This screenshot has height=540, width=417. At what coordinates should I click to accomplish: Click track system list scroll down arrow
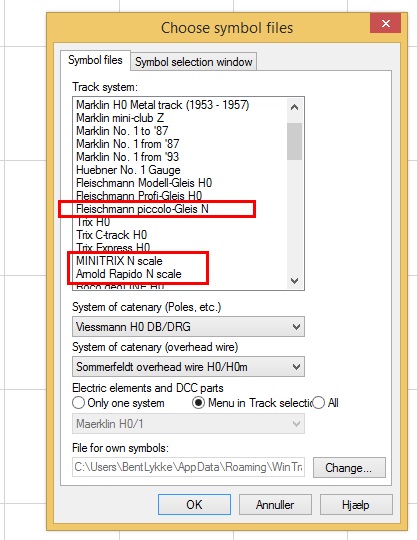tap(294, 280)
